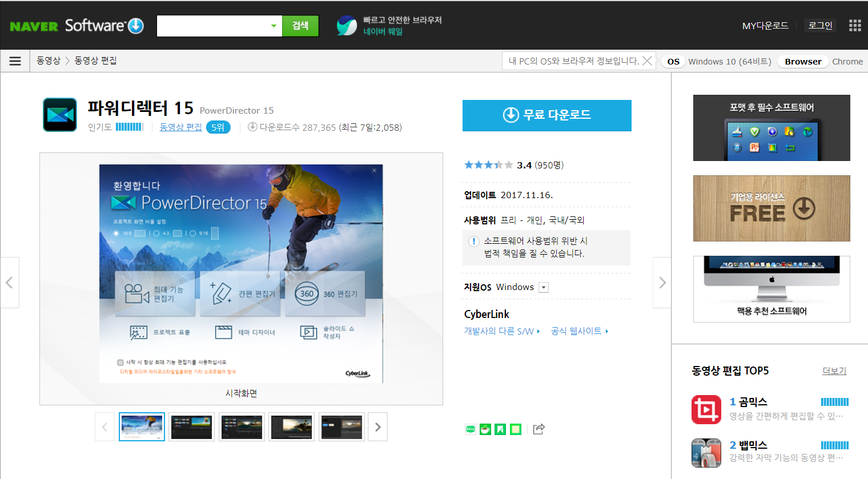Click the 업데이트 2017.11.16. text
868x479 pixels.
point(508,195)
